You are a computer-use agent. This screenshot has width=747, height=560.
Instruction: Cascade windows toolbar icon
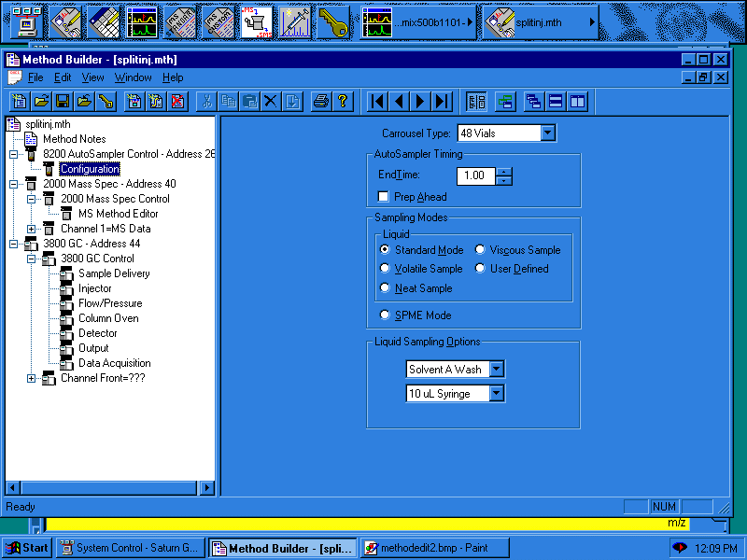tap(533, 102)
